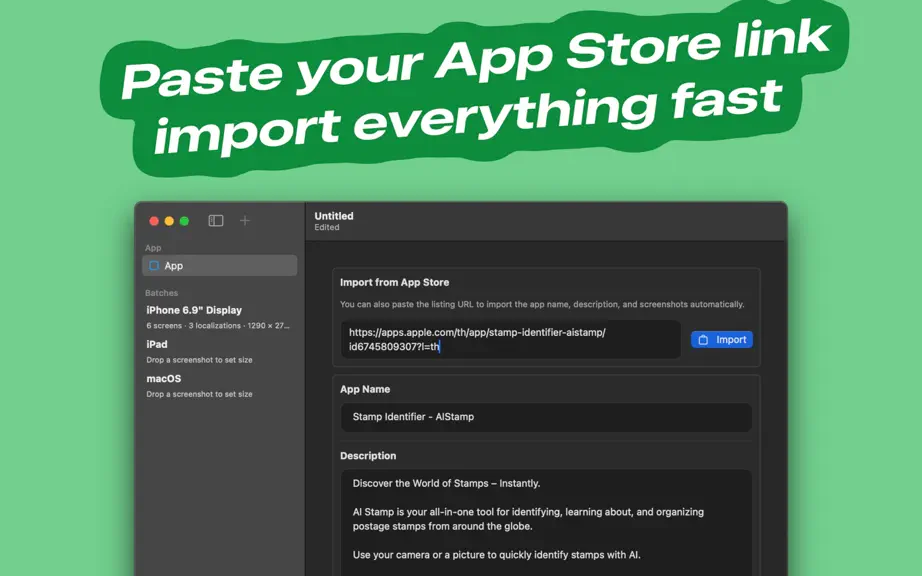The height and width of the screenshot is (576, 922).
Task: Toggle the sidebar panel icon
Action: [216, 220]
